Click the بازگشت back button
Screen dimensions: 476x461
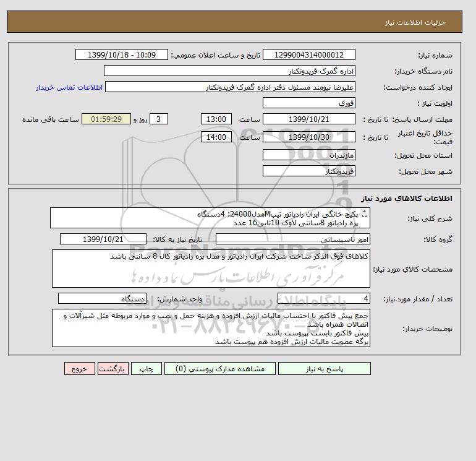click(x=113, y=369)
